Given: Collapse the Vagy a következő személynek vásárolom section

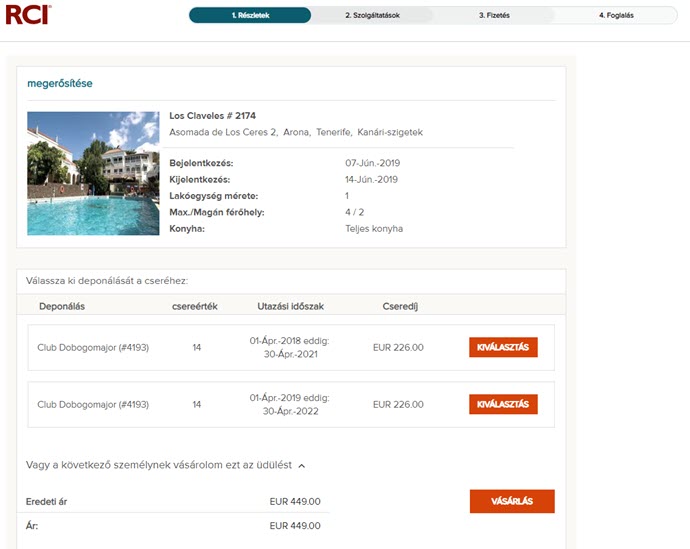Looking at the screenshot, I should 165,465.
